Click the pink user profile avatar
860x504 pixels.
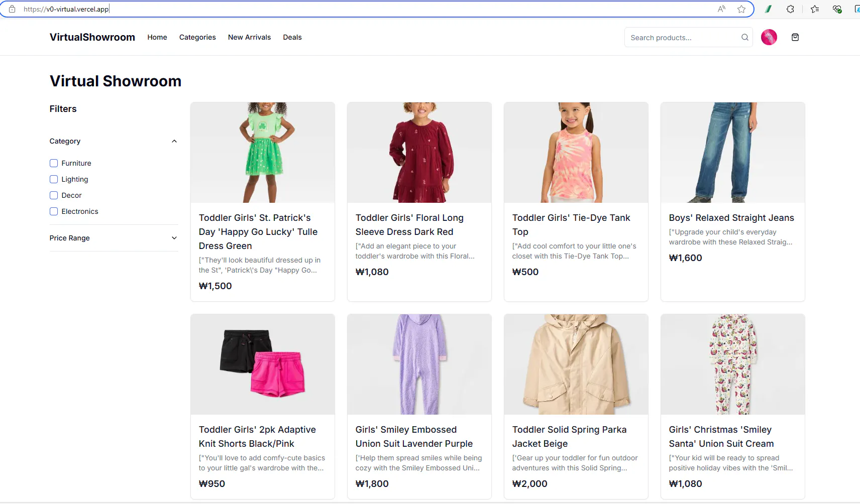coord(769,37)
